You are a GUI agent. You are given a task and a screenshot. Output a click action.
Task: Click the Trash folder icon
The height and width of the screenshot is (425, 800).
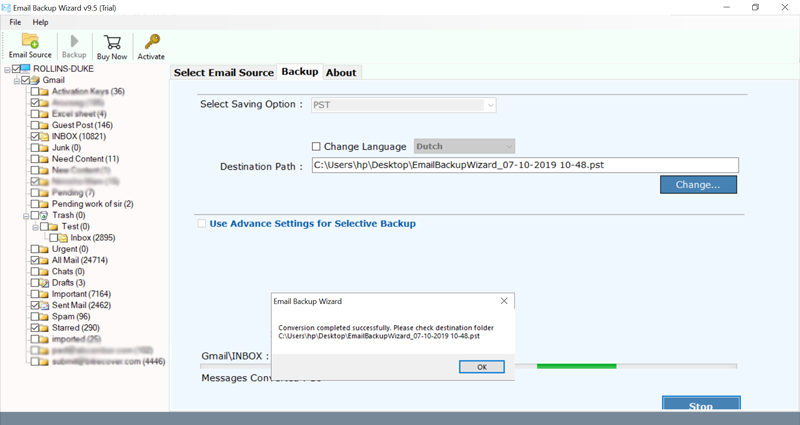43,215
